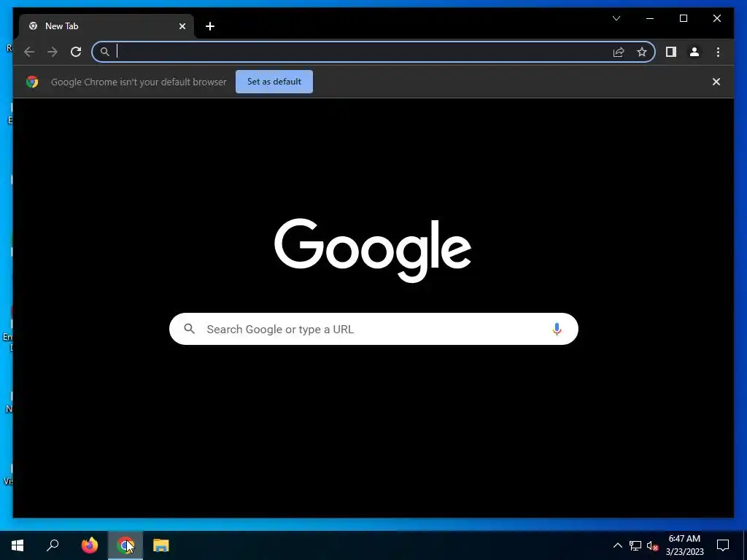Open the network status tray icon
Screen dimensions: 747x560
pyautogui.click(x=635, y=545)
